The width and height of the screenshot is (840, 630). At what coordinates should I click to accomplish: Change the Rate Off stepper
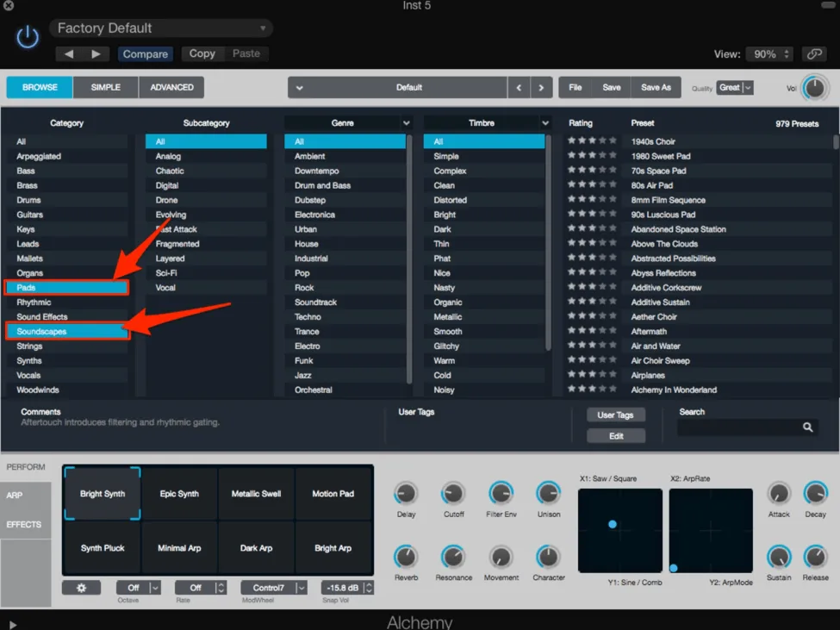pos(220,588)
